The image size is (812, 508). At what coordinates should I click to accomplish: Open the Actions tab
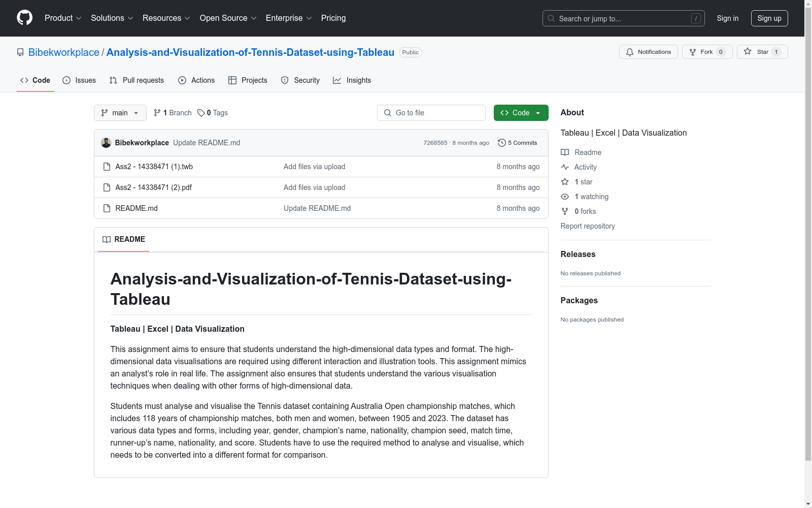(196, 80)
